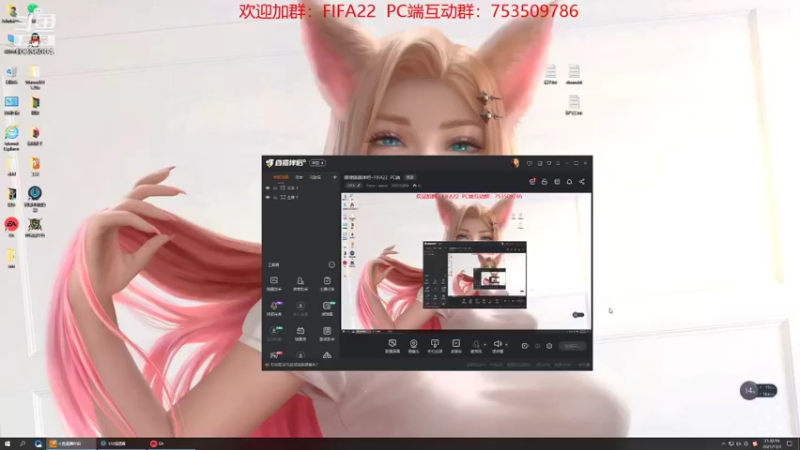Image resolution: width=800 pixels, height=450 pixels.
Task: Select the EA desktop shortcut
Action: (11, 227)
